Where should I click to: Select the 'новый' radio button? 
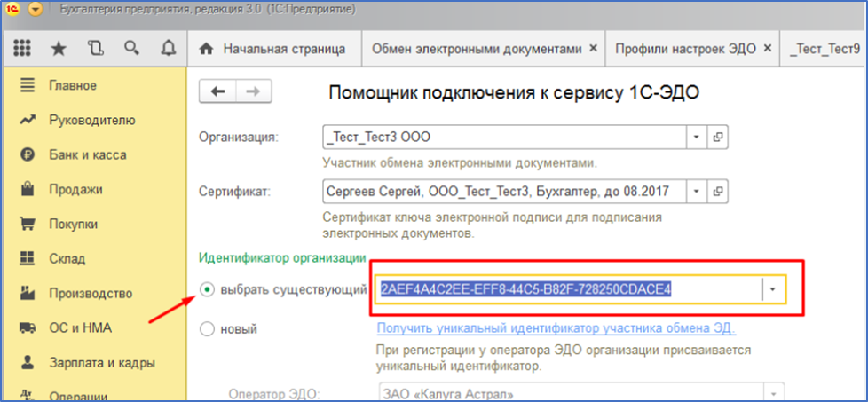pos(207,329)
